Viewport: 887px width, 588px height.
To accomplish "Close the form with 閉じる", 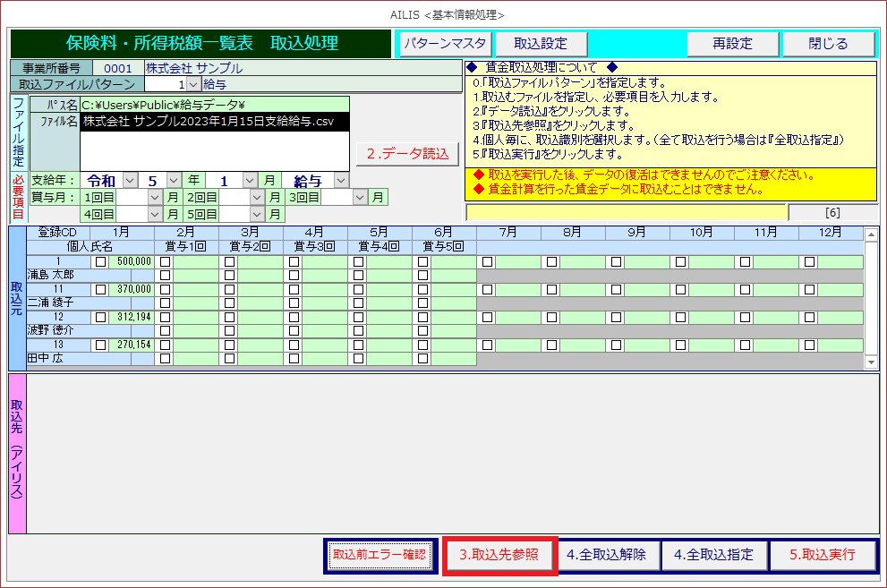I will 828,43.
